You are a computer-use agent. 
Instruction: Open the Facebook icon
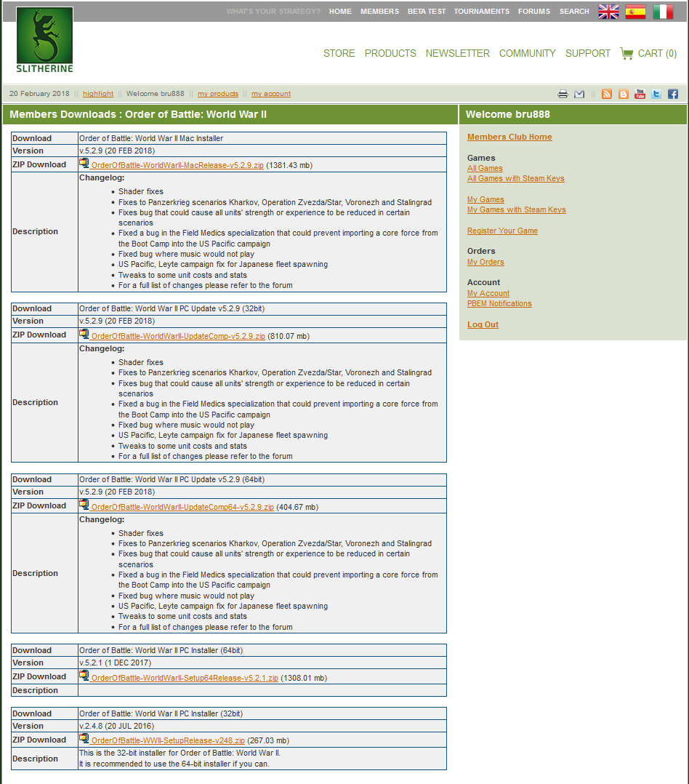point(673,94)
